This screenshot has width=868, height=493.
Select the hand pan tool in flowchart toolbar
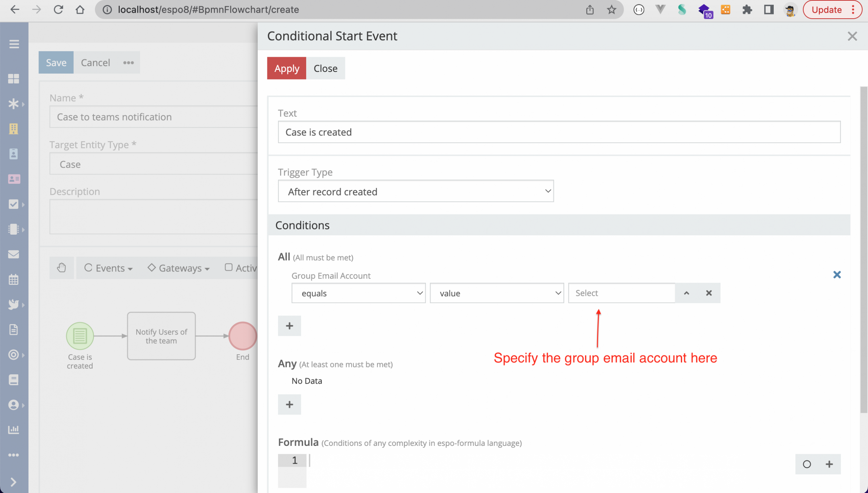click(x=62, y=268)
